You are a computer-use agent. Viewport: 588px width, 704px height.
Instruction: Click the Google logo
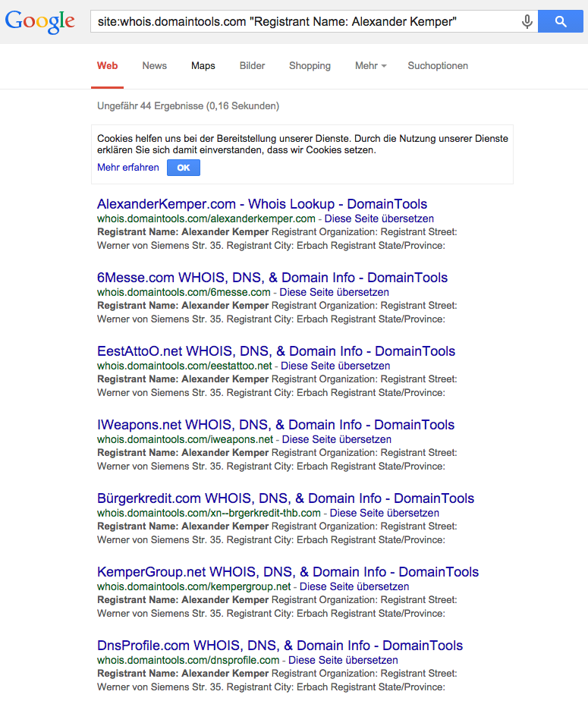tap(40, 21)
